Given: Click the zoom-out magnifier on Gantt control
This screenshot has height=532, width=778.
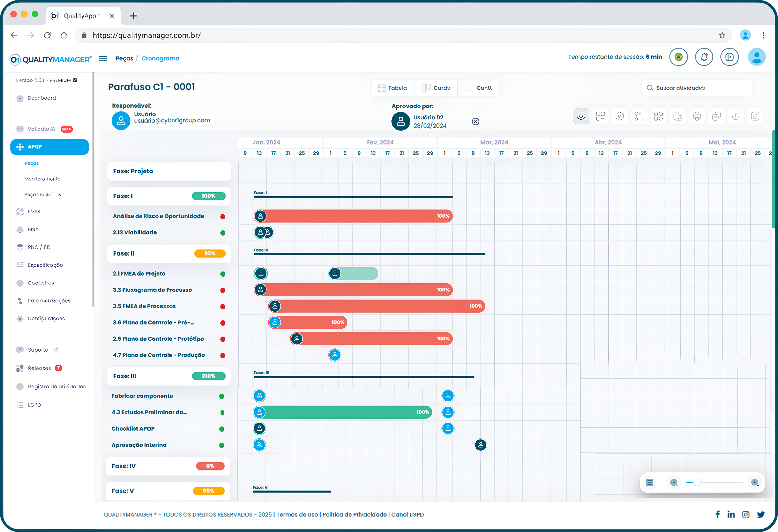Looking at the screenshot, I should [x=674, y=482].
